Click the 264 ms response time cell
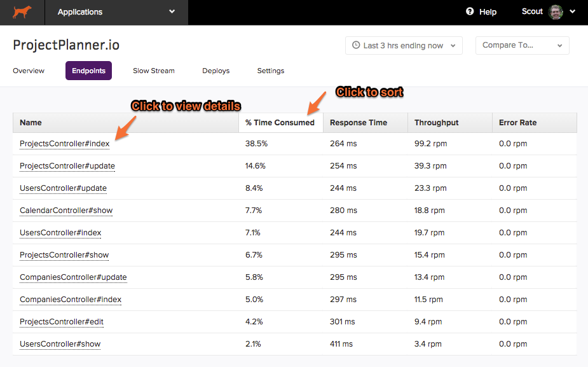 [343, 144]
